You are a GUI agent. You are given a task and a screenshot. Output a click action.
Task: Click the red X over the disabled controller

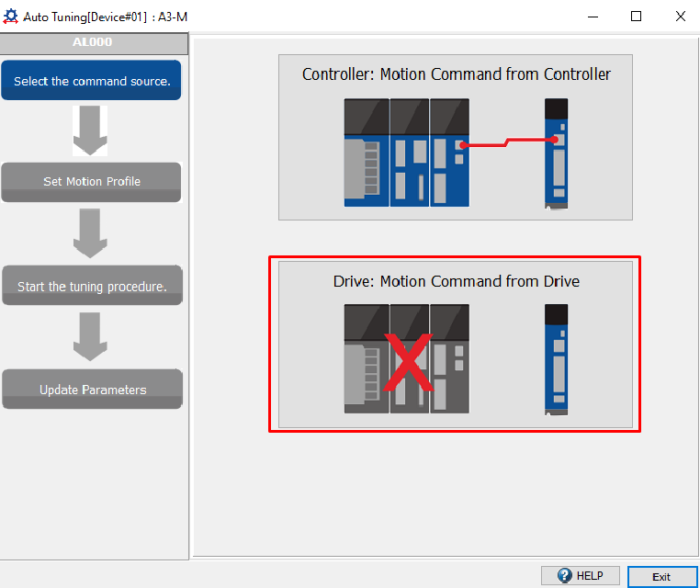click(x=407, y=362)
